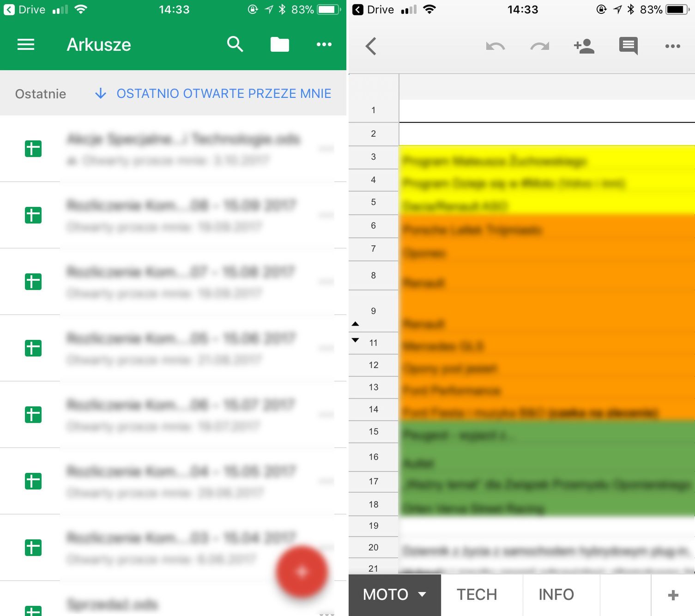The width and height of the screenshot is (695, 616).
Task: Tap the Bluetooth icon in right status bar
Action: click(631, 9)
